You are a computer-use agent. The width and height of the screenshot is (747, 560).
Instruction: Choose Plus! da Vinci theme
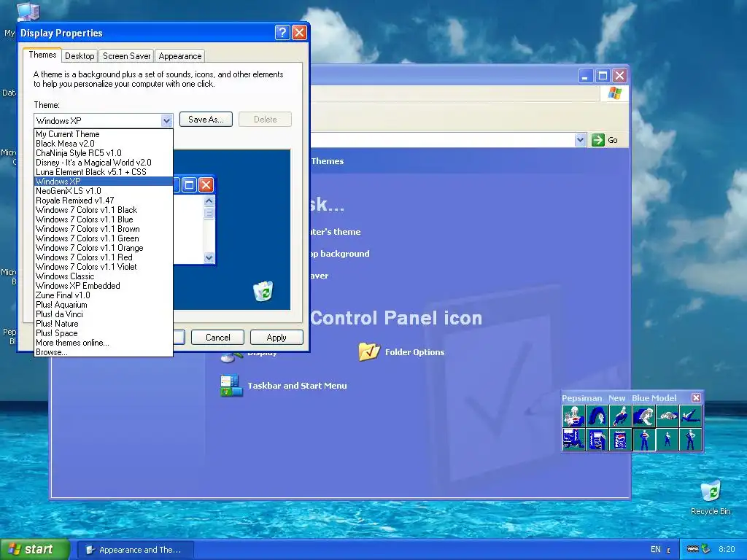tap(104, 314)
